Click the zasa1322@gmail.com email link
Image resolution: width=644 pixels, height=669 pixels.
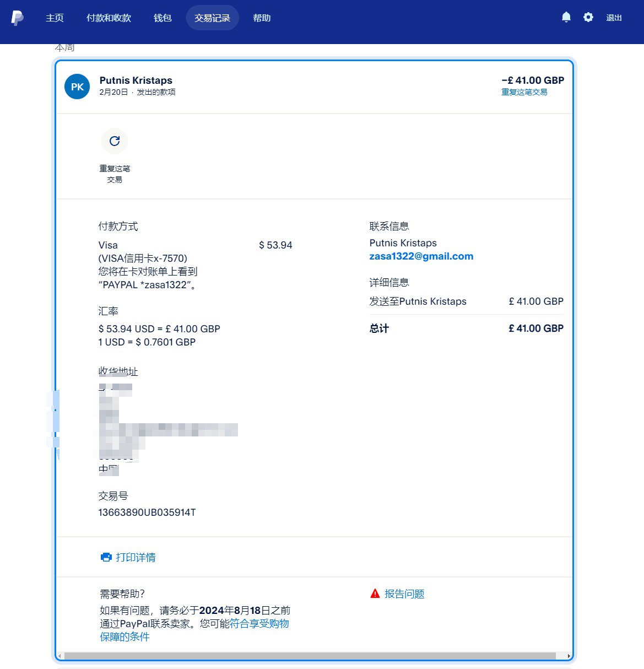coord(421,256)
